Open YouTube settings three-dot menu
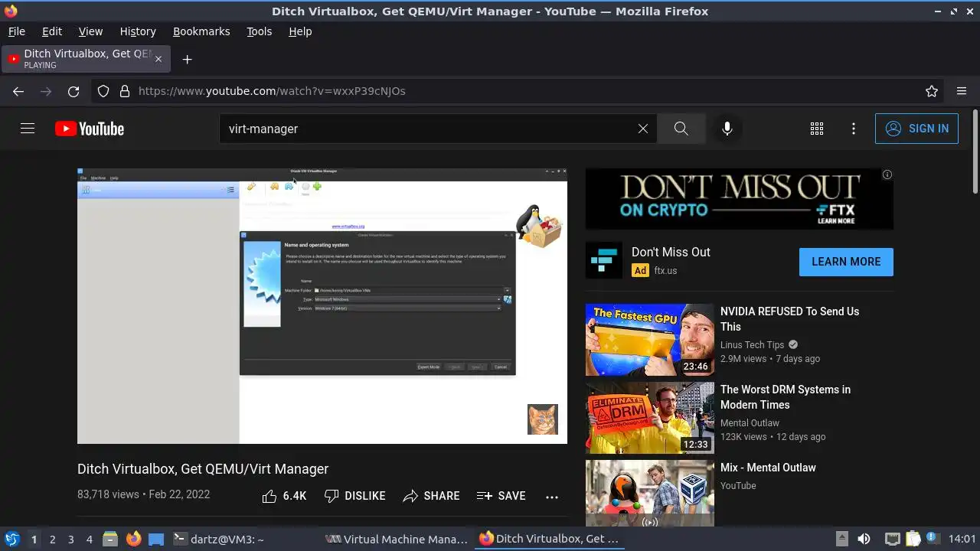The image size is (980, 551). pyautogui.click(x=854, y=129)
